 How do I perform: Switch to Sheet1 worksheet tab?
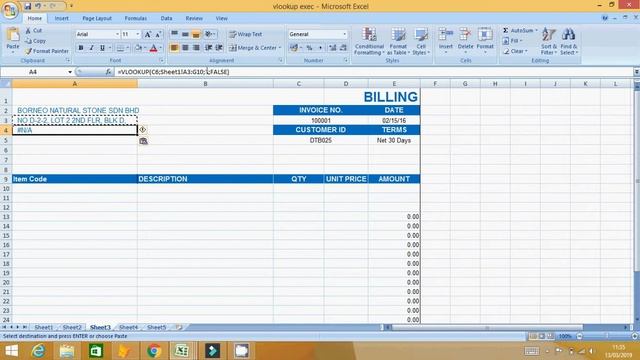point(43,327)
